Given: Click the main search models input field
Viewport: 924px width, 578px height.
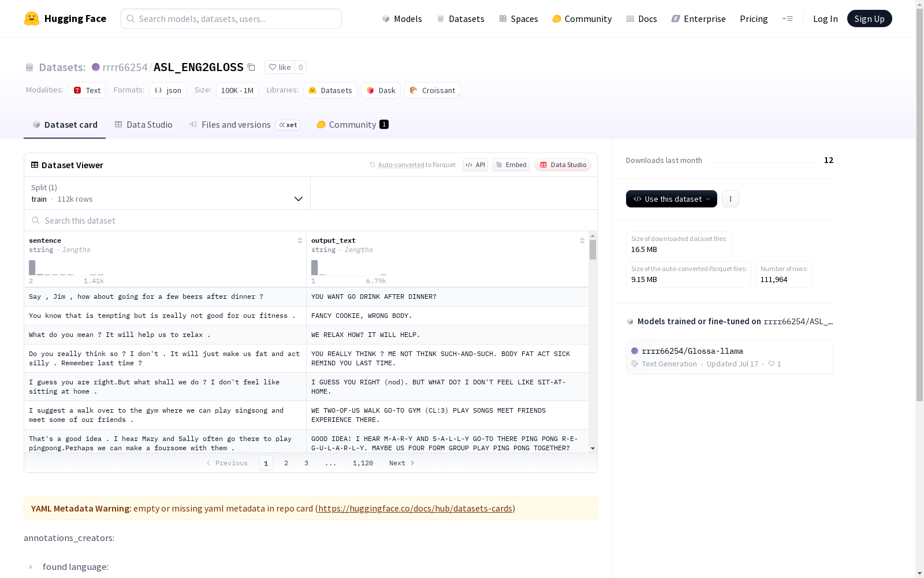Looking at the screenshot, I should pyautogui.click(x=231, y=18).
